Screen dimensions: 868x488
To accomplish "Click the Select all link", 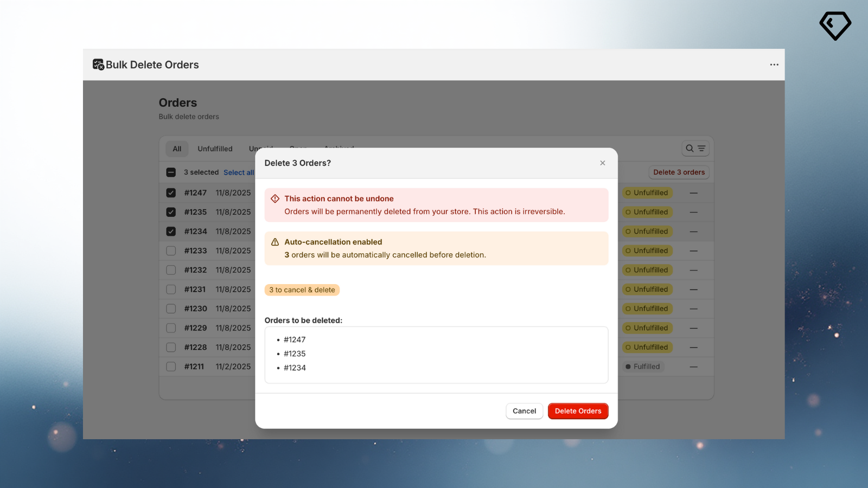I will click(238, 172).
